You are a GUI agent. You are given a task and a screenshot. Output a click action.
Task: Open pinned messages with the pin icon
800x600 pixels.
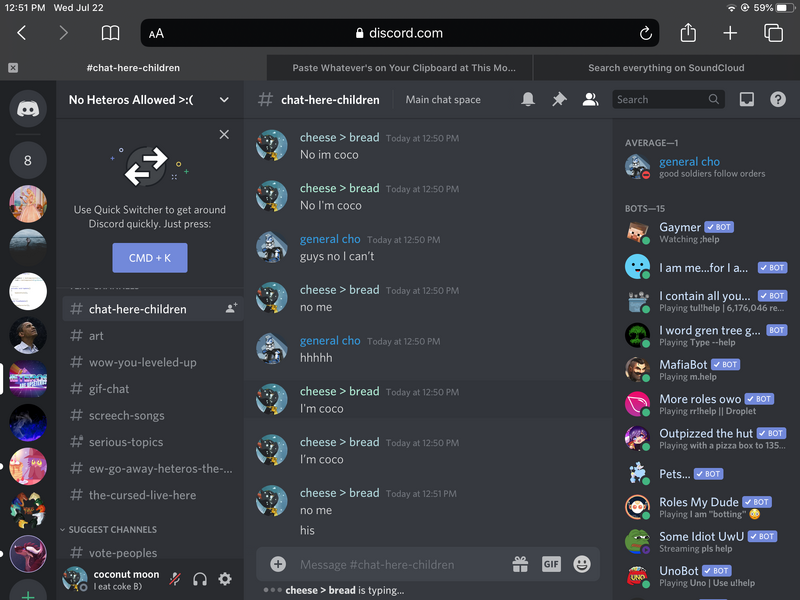click(x=559, y=100)
